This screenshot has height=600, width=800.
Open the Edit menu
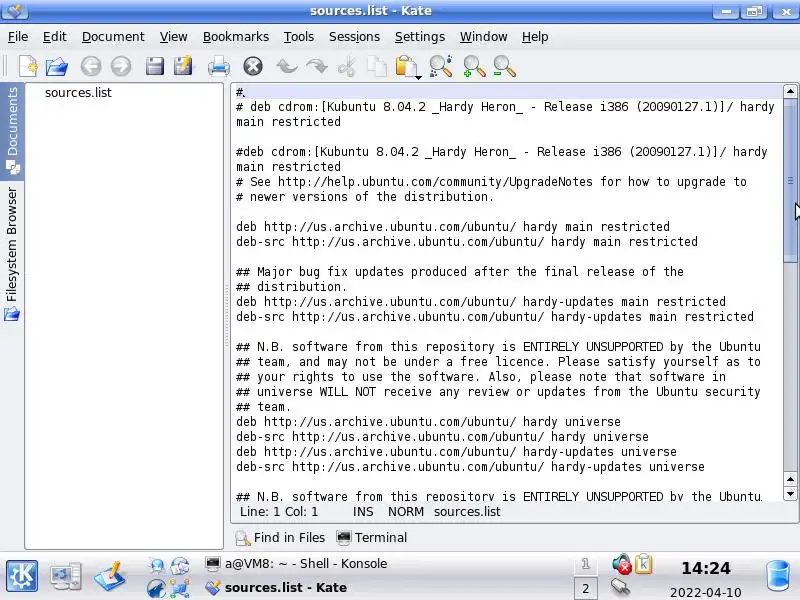tap(55, 37)
